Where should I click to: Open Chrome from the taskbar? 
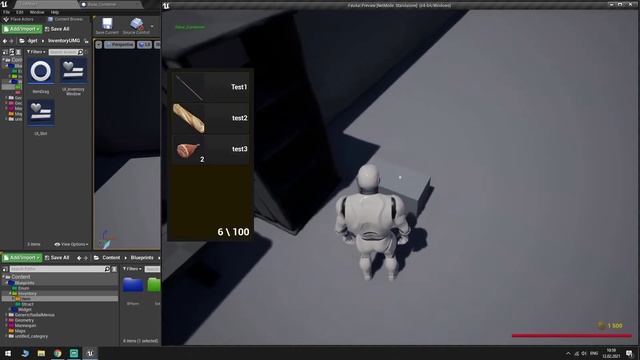click(x=58, y=353)
